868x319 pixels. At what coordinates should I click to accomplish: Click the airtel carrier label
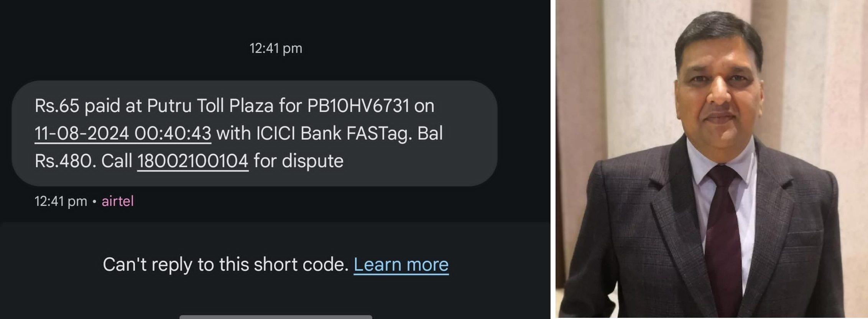tap(118, 201)
